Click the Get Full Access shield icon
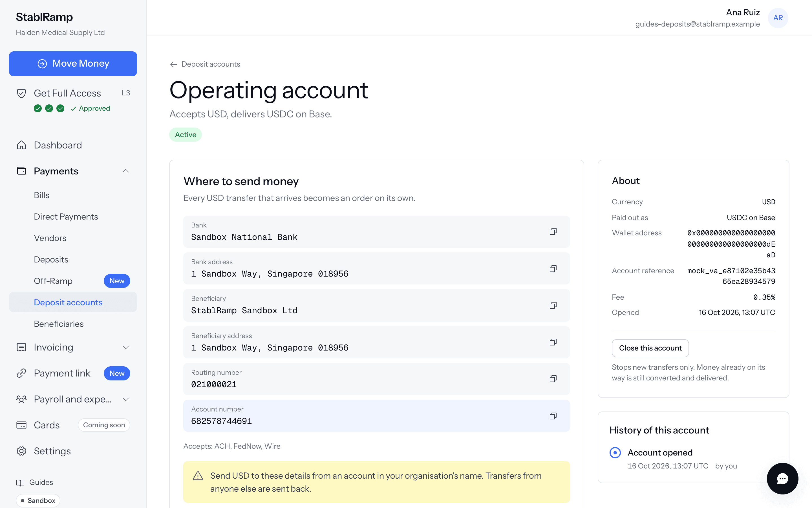The width and height of the screenshot is (812, 508). point(21,93)
